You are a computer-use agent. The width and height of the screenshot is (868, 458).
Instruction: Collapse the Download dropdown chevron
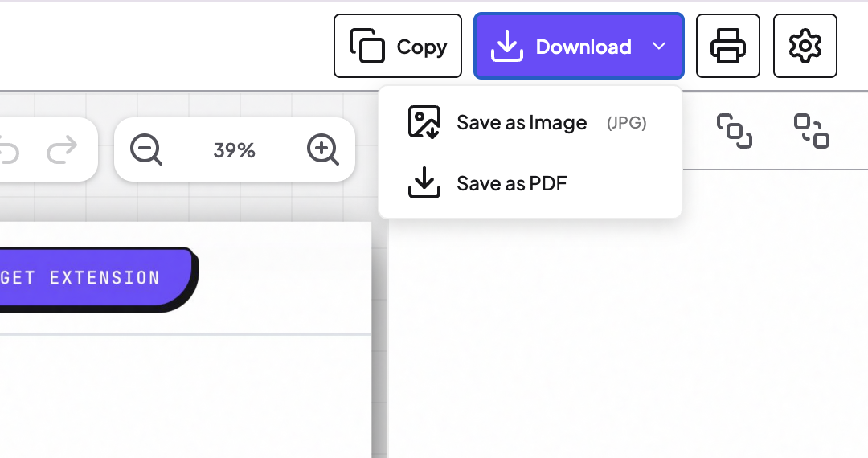pyautogui.click(x=659, y=46)
